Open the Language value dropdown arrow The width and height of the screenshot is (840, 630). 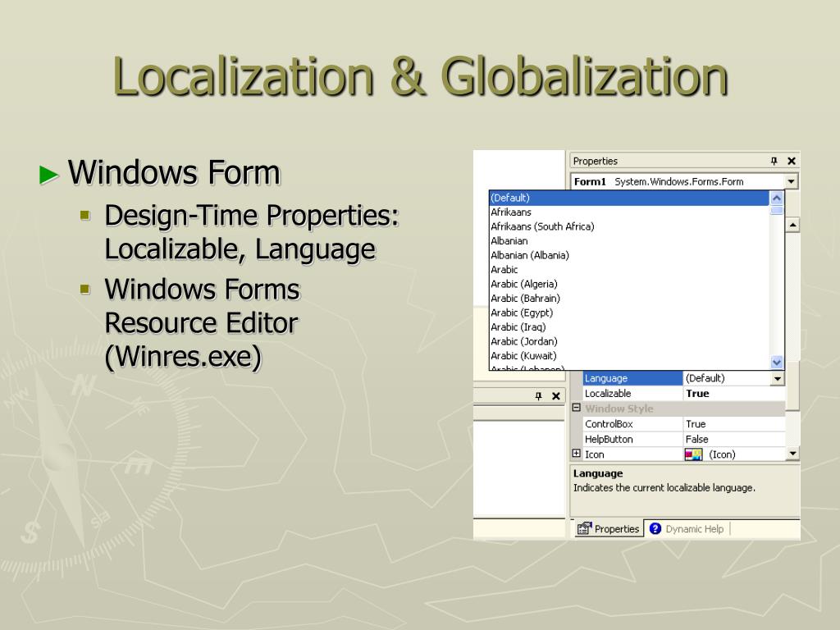pyautogui.click(x=778, y=378)
